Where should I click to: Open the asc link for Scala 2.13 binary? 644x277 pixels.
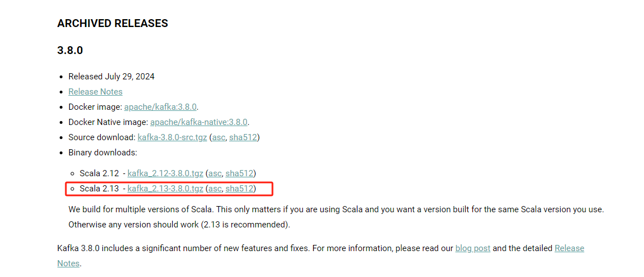(215, 189)
